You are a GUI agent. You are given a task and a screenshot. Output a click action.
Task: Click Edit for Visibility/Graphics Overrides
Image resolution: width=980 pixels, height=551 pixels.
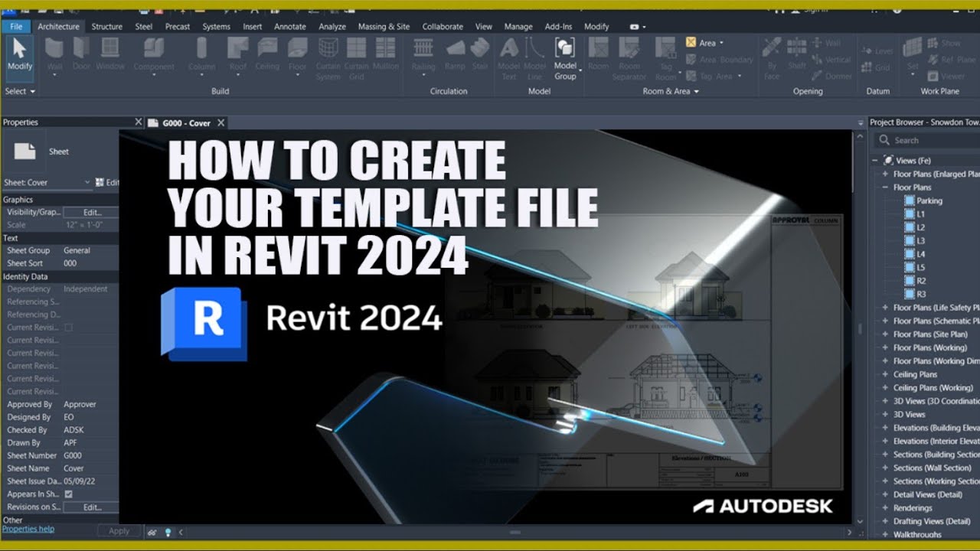coord(91,212)
